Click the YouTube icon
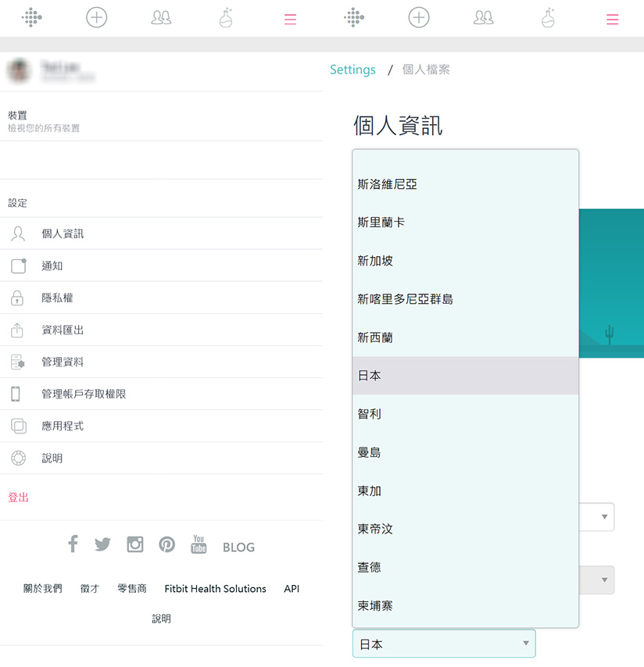The width and height of the screenshot is (644, 667). coord(199,544)
